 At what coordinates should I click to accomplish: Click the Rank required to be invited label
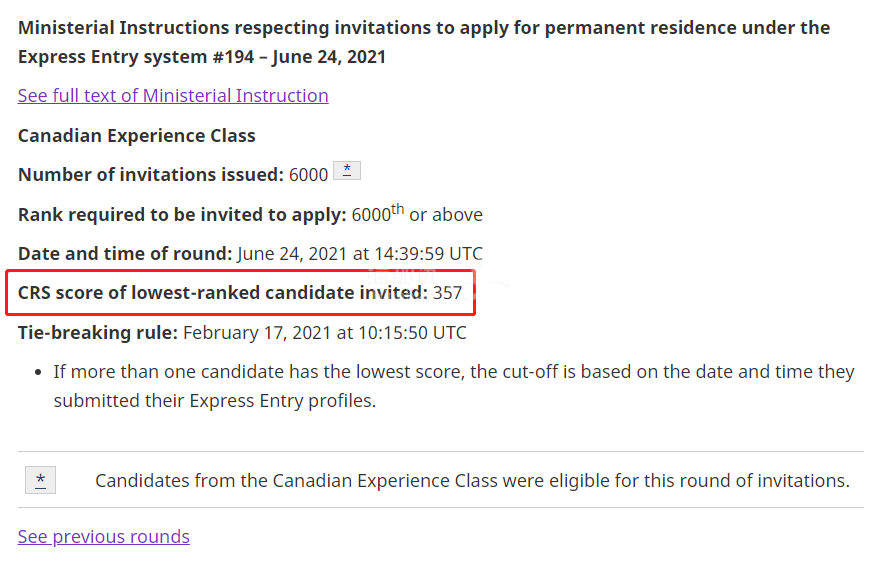pyautogui.click(x=182, y=215)
